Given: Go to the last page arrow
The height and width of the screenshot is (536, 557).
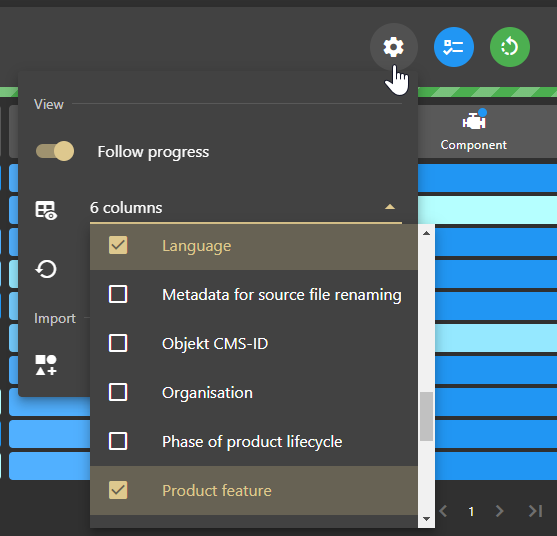Looking at the screenshot, I should 535,511.
